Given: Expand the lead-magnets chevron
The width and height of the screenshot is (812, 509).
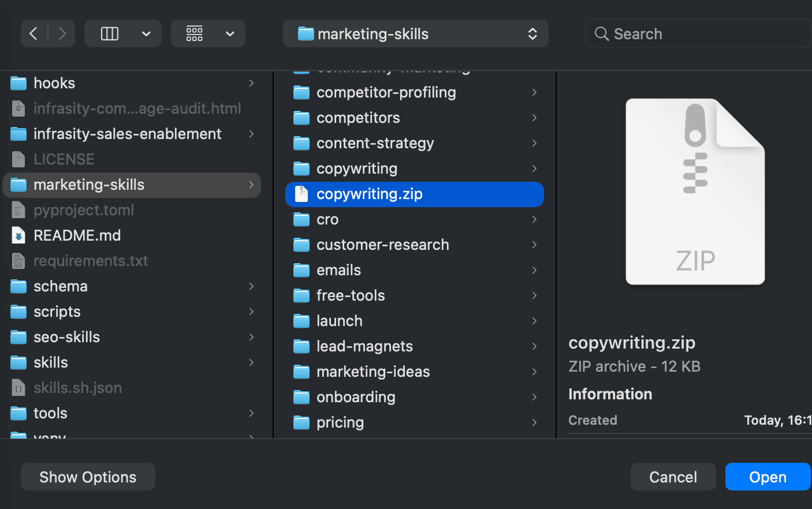Looking at the screenshot, I should [x=534, y=346].
